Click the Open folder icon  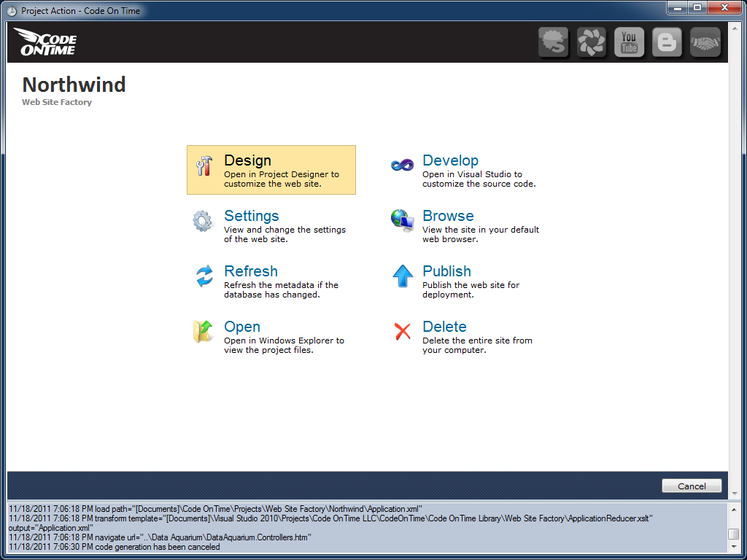pos(203,332)
